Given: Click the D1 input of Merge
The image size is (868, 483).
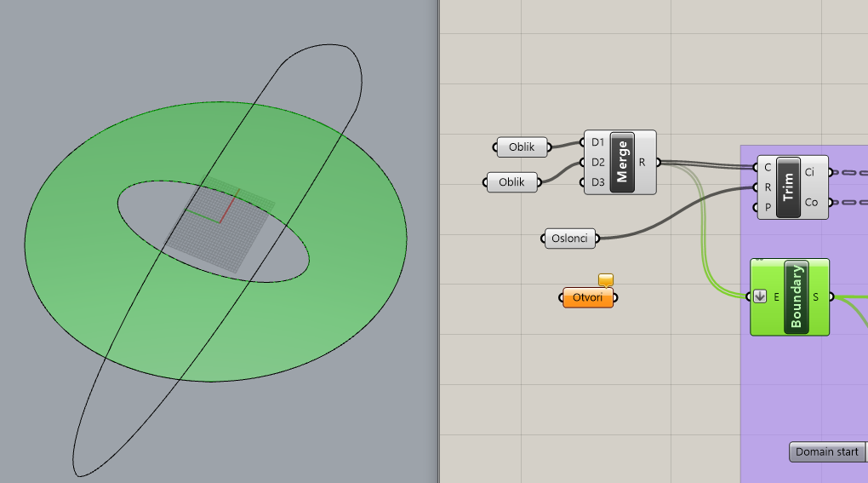Looking at the screenshot, I should (597, 142).
